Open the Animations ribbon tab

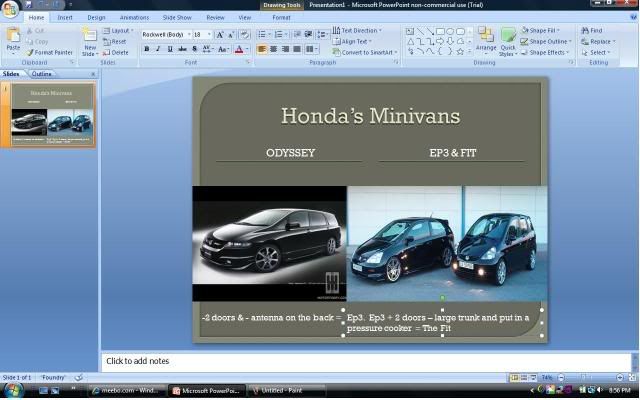click(134, 18)
